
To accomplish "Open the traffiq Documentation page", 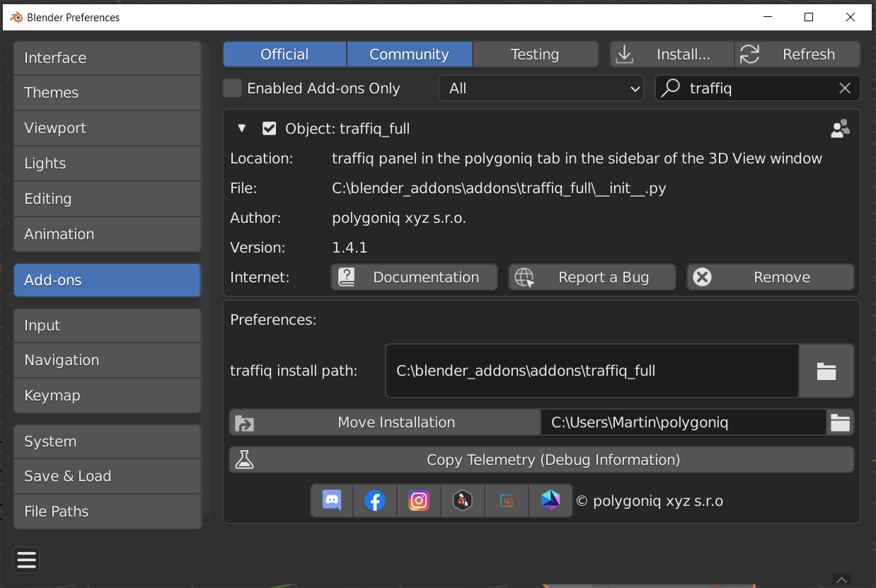I will click(414, 277).
